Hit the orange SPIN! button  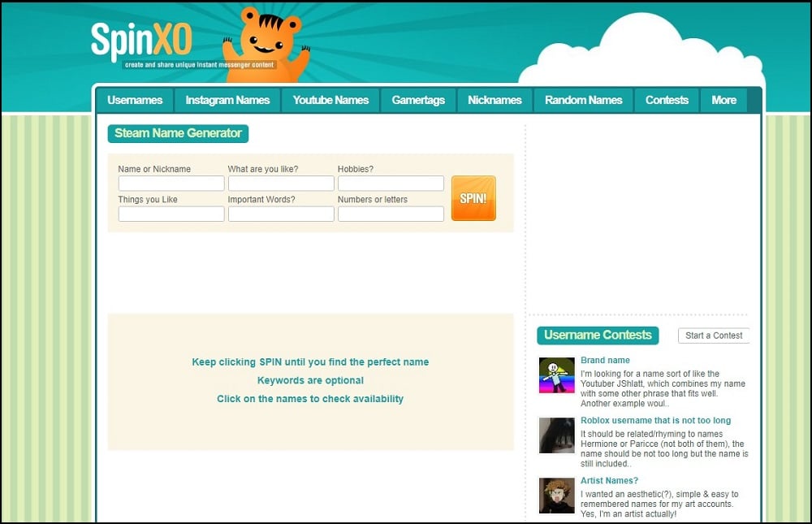coord(473,198)
